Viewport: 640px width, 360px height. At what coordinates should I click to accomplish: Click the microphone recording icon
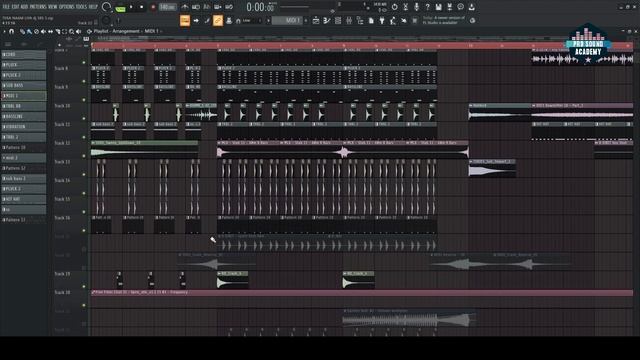pos(416,7)
